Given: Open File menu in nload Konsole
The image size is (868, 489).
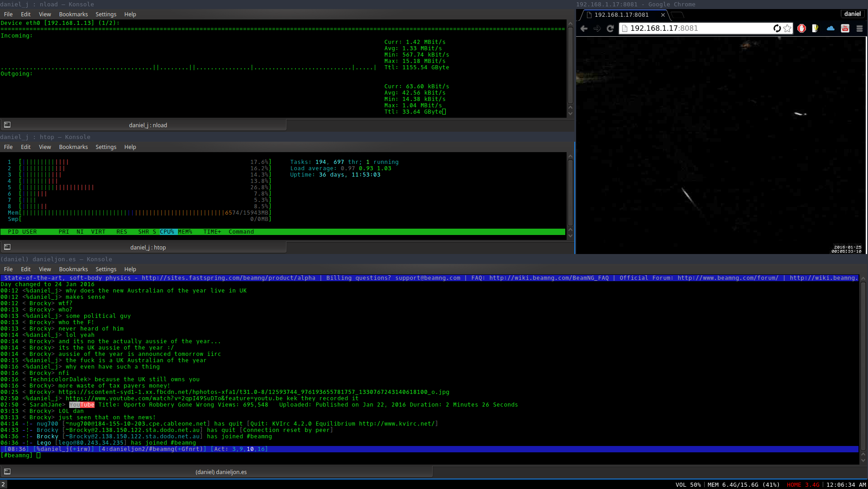Looking at the screenshot, I should 8,14.
